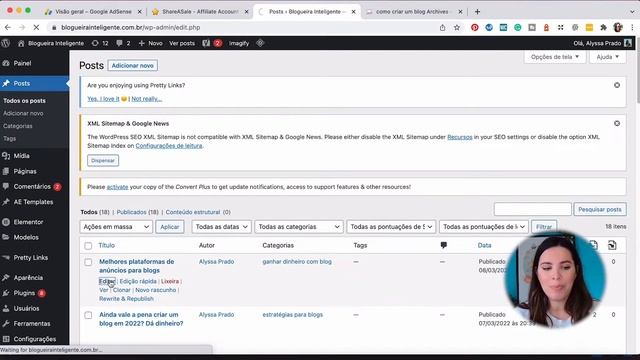Open the Chrome extensions puzzle icon
Image resolution: width=640 pixels, height=360 pixels.
[x=603, y=27]
